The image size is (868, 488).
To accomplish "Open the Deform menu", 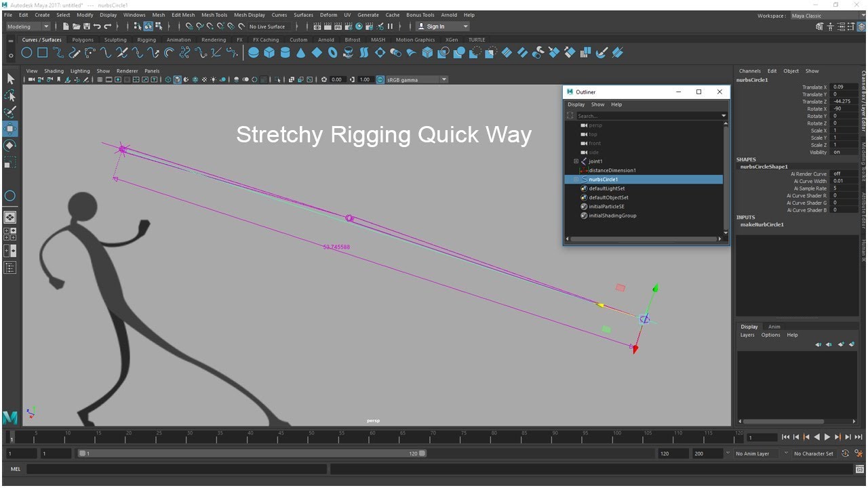I will coord(328,15).
